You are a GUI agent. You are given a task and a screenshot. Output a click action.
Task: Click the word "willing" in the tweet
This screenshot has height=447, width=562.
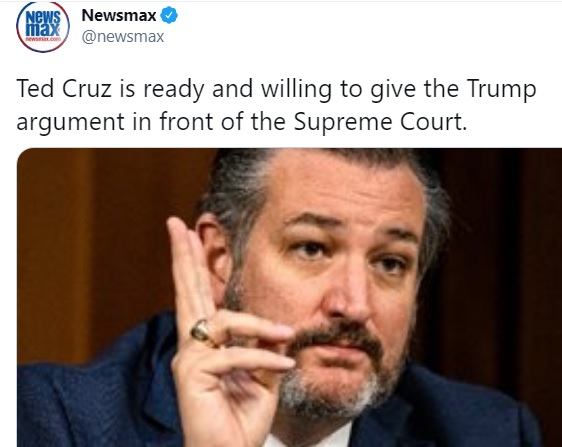[296, 90]
